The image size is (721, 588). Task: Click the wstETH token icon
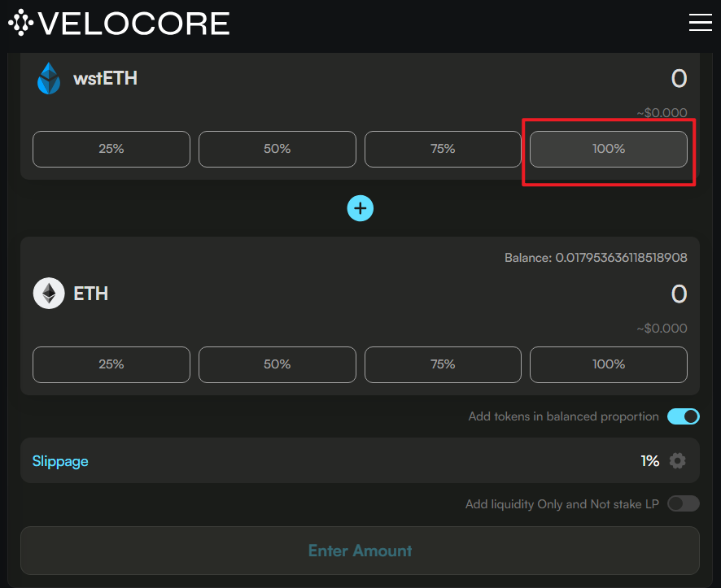click(49, 79)
